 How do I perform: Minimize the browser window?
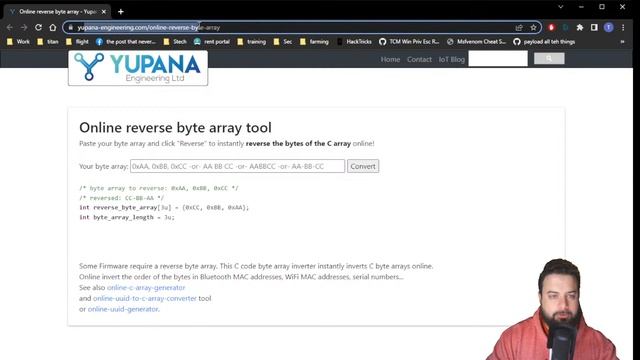click(x=581, y=7)
